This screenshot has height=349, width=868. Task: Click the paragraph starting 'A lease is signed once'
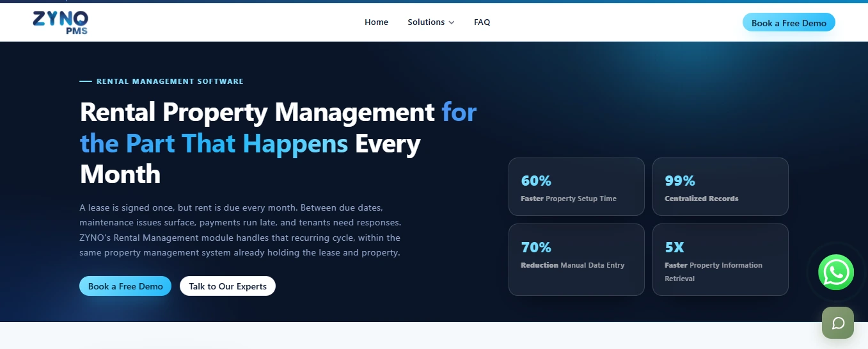click(240, 231)
